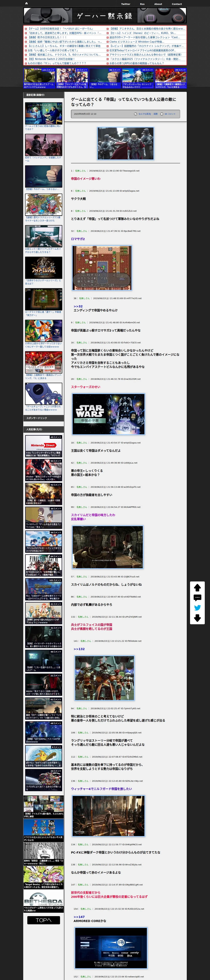Click the 最新記事(画像付) sidebar heading
Viewport: 210px width, 980px height.
tap(35, 95)
